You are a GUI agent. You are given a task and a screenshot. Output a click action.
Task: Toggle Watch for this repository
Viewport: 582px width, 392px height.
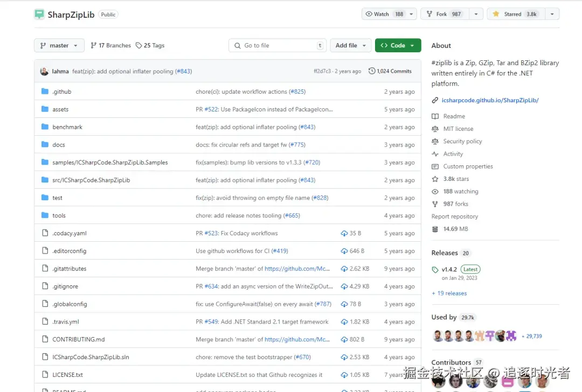[384, 14]
